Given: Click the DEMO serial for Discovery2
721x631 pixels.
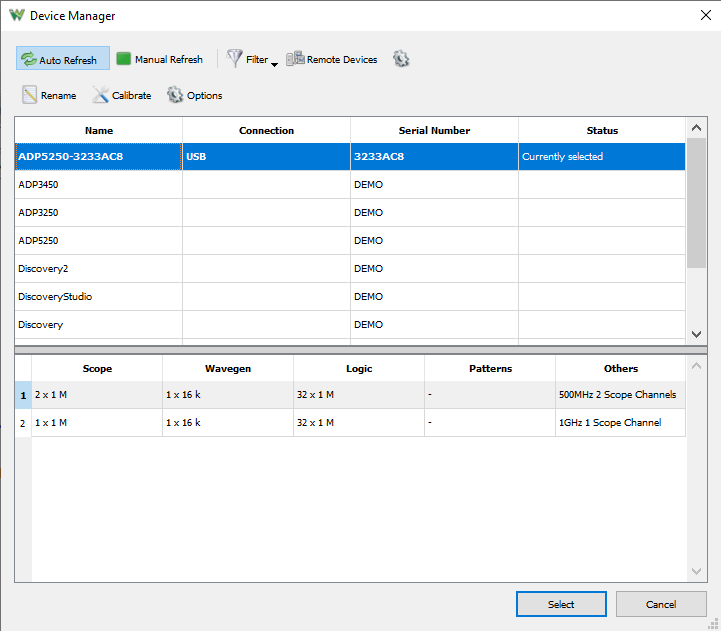Looking at the screenshot, I should pos(434,269).
